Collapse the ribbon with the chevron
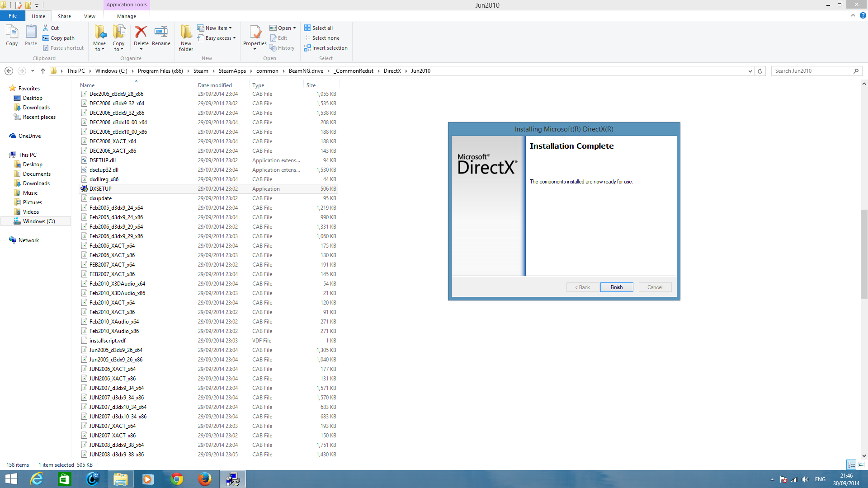The width and height of the screenshot is (868, 488). (853, 15)
